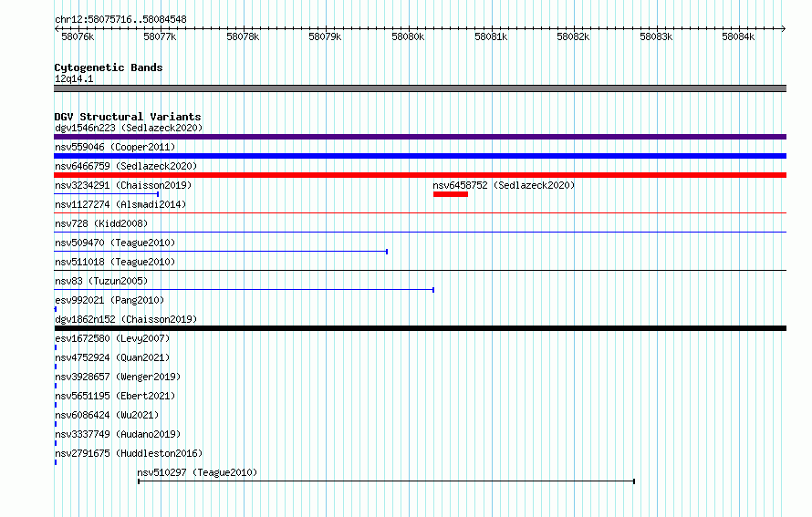Click the nsv83 (Tuzun2005) label
The image size is (812, 517).
pyautogui.click(x=101, y=281)
